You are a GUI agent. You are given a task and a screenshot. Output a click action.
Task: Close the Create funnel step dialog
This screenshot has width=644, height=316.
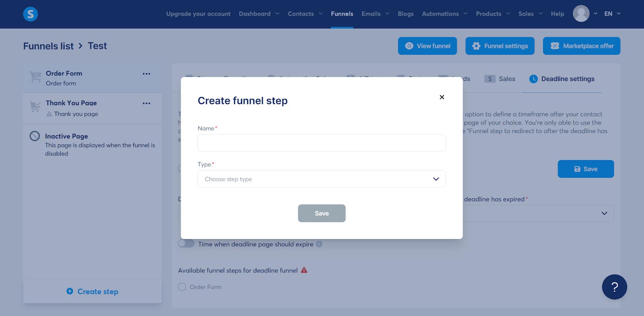[442, 97]
